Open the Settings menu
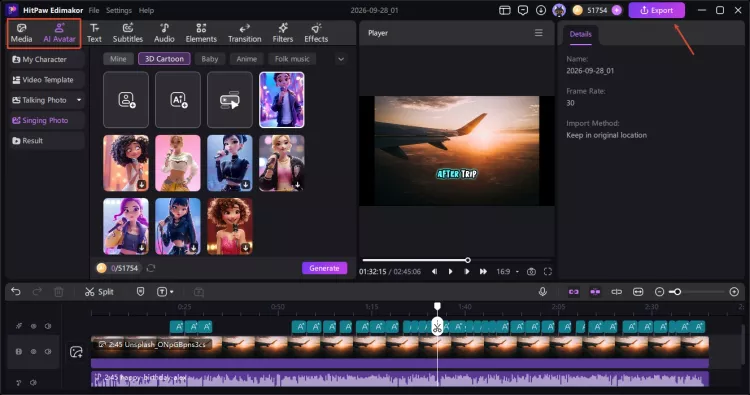 tap(119, 10)
